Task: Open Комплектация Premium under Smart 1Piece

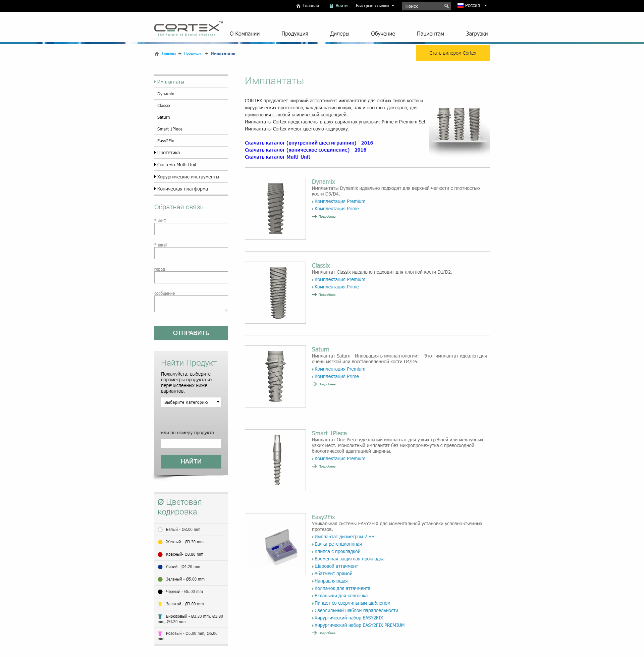Action: (339, 458)
